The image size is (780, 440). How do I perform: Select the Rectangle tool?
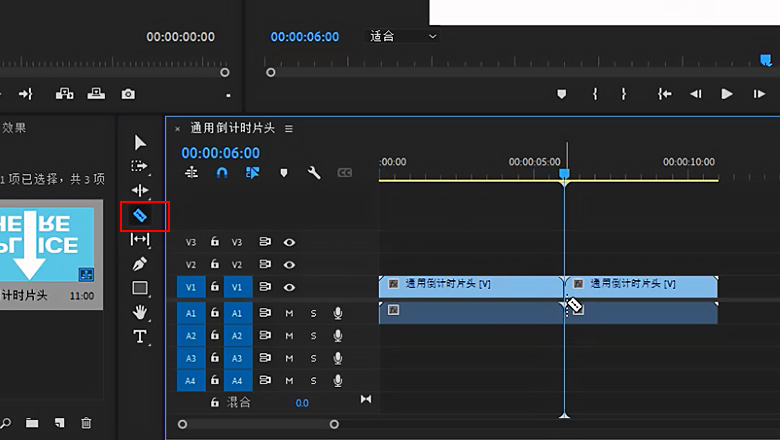pos(140,288)
